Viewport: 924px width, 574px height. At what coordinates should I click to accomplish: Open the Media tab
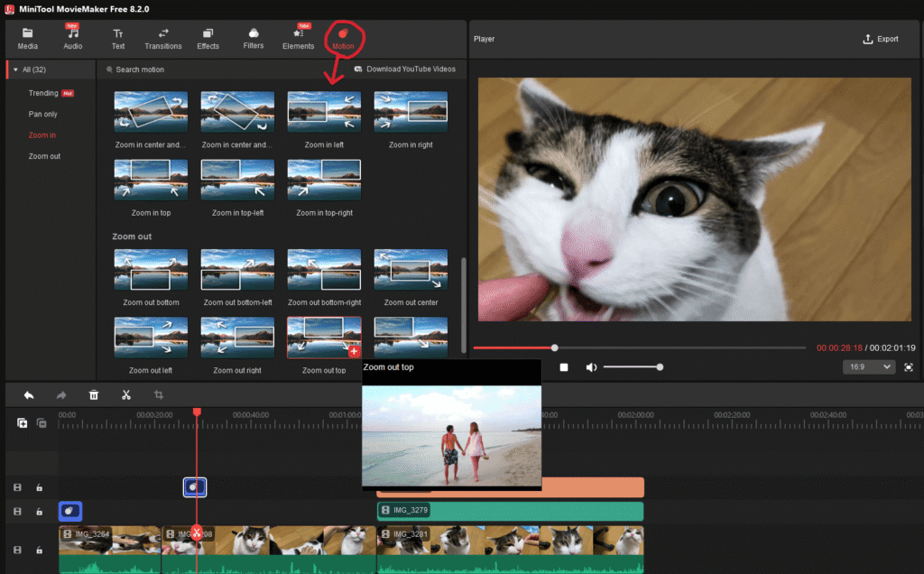(x=27, y=38)
